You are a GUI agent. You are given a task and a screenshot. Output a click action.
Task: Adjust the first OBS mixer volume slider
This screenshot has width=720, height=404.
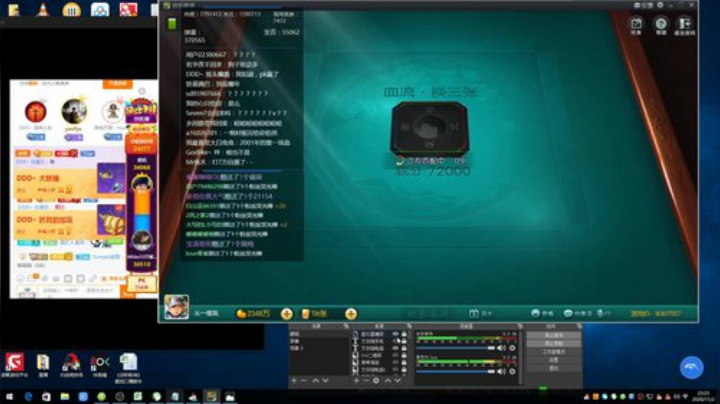[455, 348]
